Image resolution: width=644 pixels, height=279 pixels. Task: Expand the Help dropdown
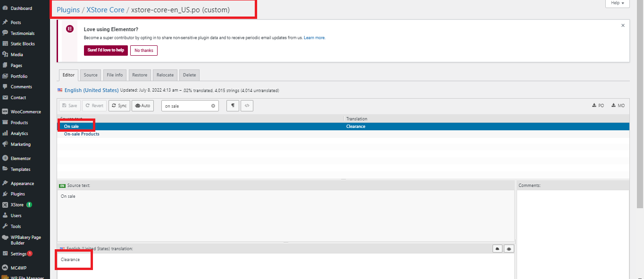pyautogui.click(x=617, y=3)
